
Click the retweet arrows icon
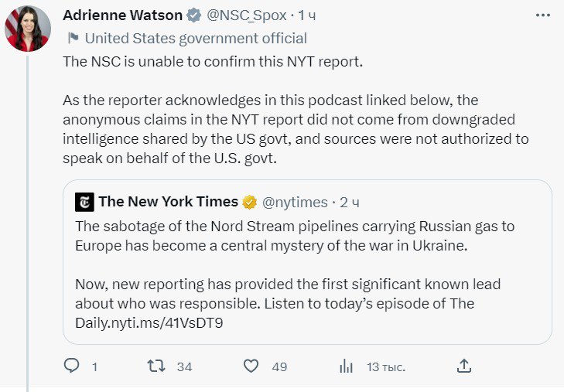tap(156, 366)
